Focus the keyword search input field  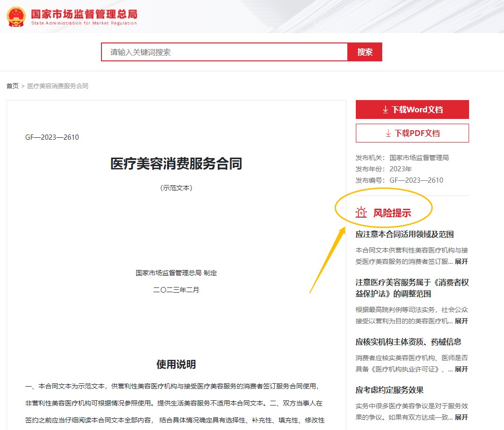click(x=224, y=52)
